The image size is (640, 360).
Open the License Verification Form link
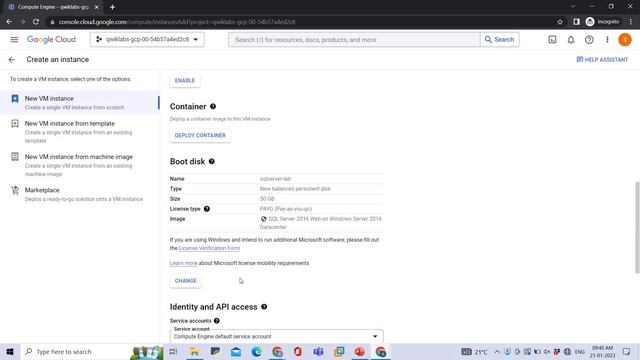209,248
